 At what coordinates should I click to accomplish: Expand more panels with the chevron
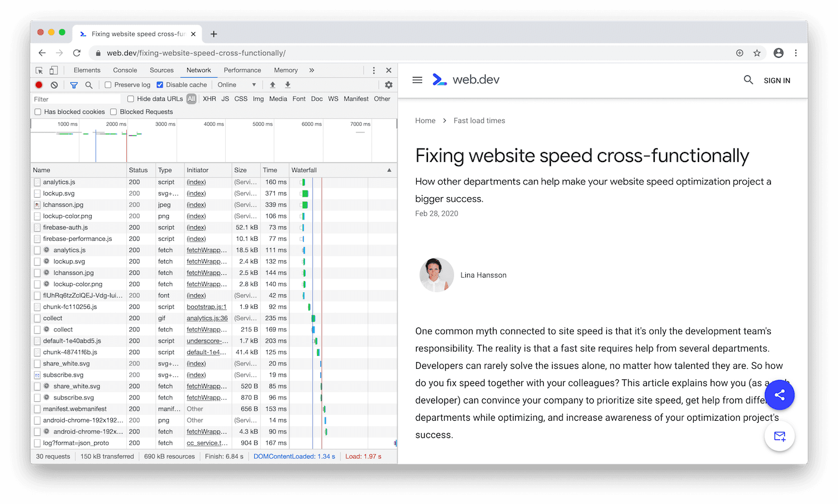312,70
